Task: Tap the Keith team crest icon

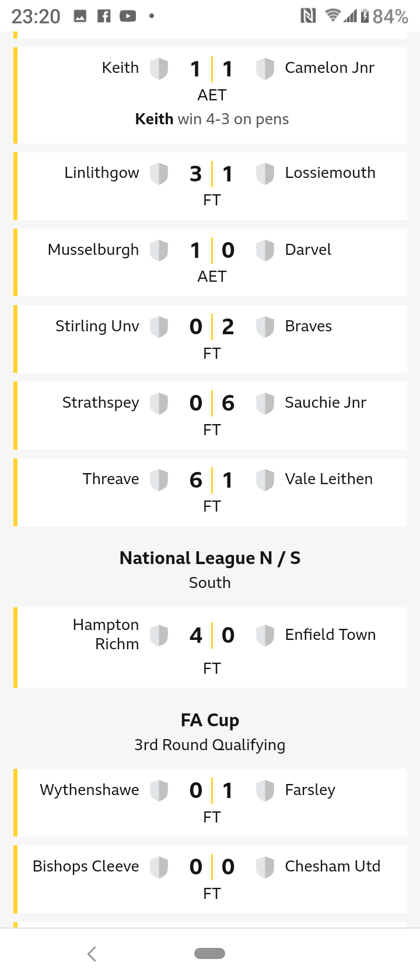Action: (x=159, y=69)
